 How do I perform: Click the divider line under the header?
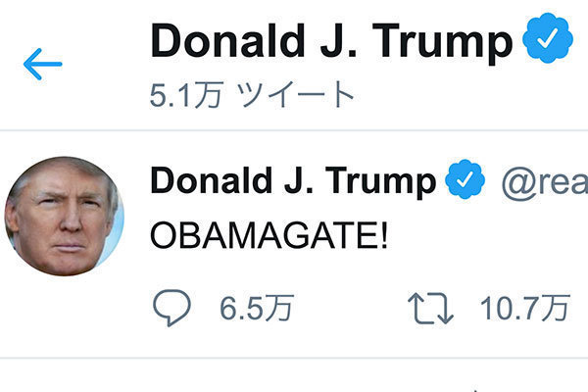click(x=294, y=130)
